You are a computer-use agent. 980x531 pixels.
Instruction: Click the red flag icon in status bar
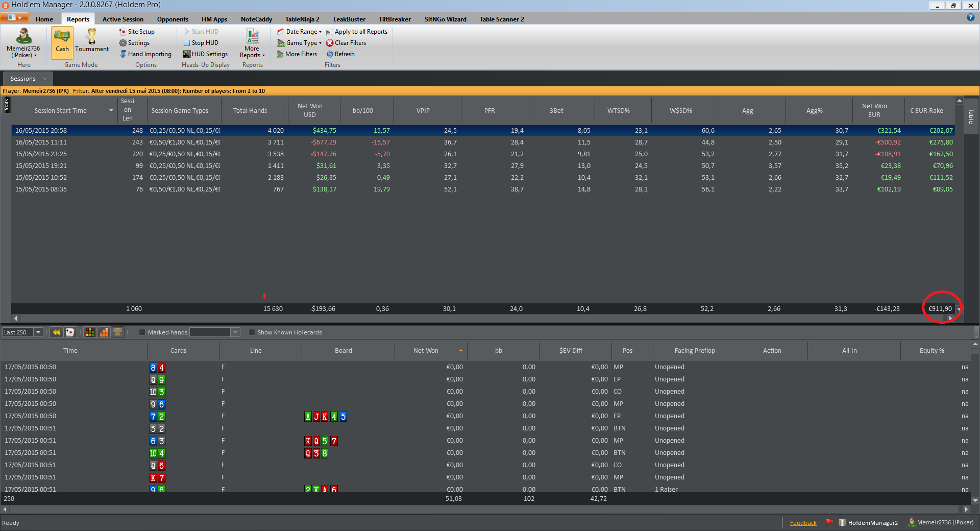[829, 522]
